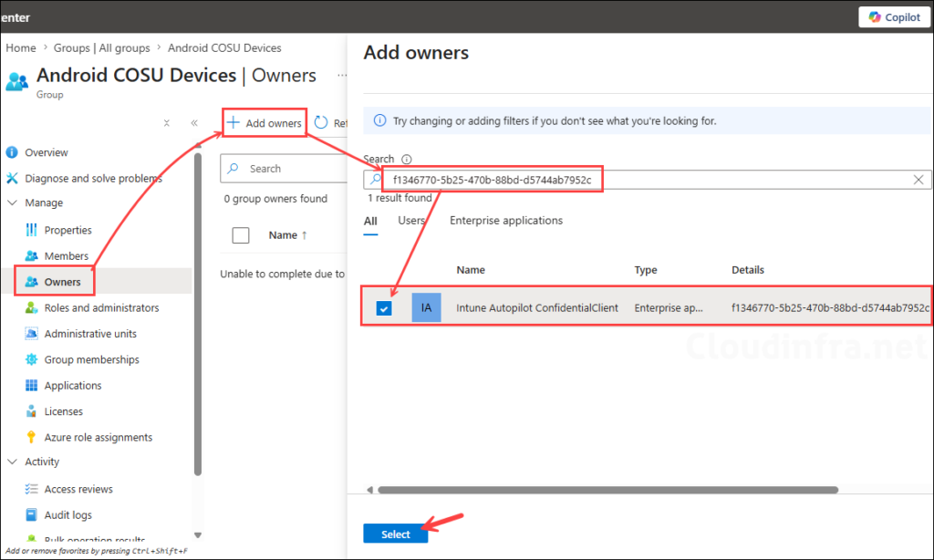Click the Members people icon

[32, 255]
